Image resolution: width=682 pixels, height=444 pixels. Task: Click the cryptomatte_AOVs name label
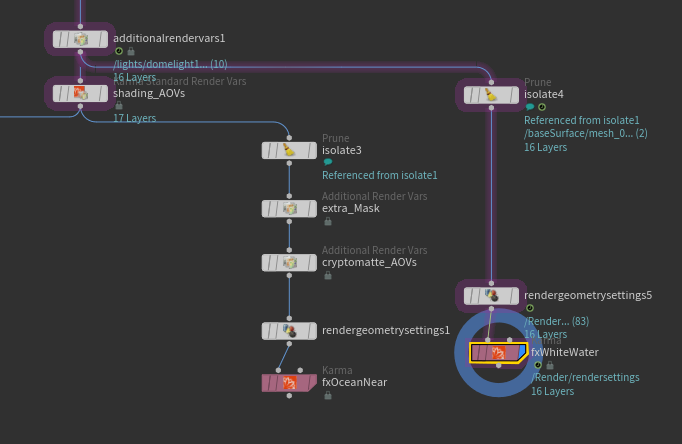(x=369, y=263)
